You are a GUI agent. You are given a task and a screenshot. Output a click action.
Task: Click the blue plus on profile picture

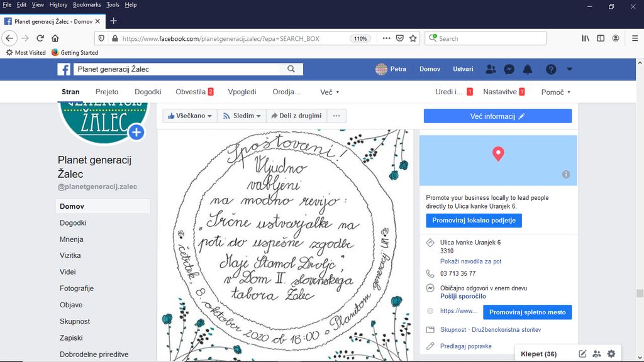(x=136, y=132)
